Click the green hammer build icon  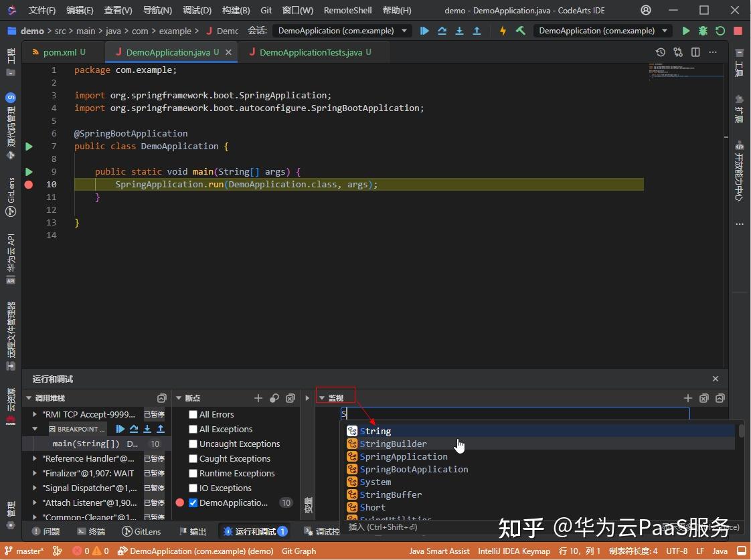click(x=521, y=31)
